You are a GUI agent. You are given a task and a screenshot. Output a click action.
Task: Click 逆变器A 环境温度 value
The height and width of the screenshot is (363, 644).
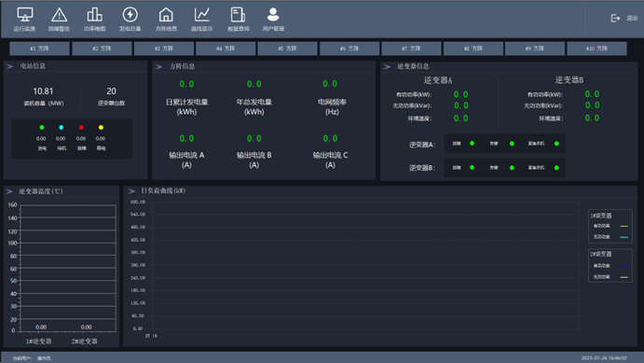[x=460, y=119]
